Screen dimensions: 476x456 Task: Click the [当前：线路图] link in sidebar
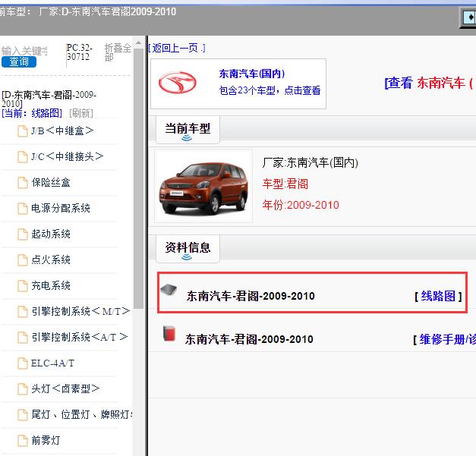click(x=32, y=114)
